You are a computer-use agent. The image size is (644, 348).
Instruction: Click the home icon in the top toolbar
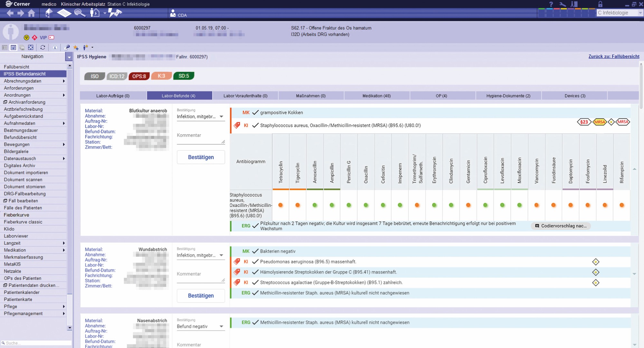pos(31,13)
